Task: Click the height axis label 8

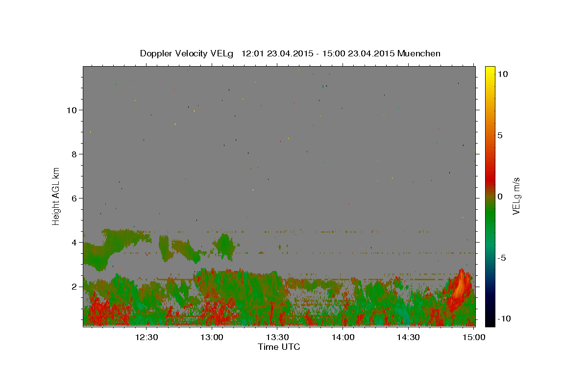Action: coord(74,154)
